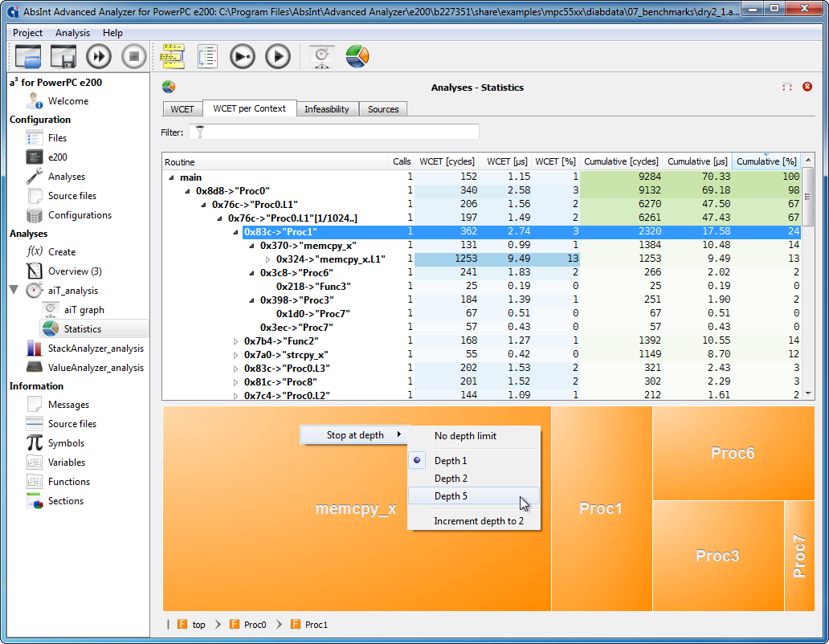Select Create f(x) under Analyses
829x644 pixels.
point(61,252)
